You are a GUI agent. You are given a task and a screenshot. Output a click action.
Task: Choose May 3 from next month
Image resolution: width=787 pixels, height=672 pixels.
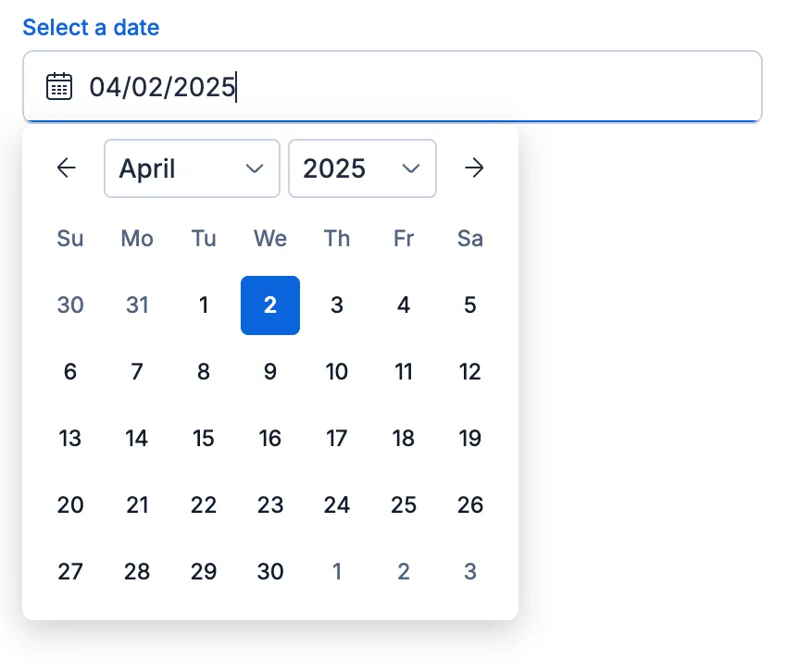pyautogui.click(x=470, y=572)
